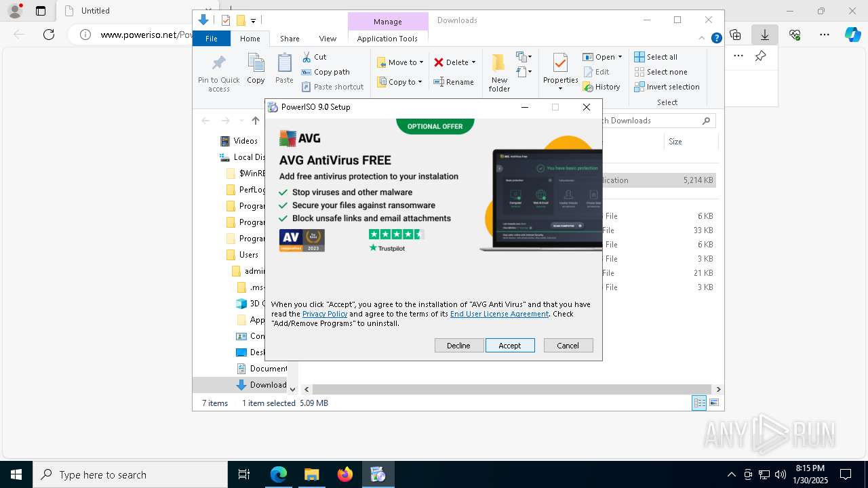This screenshot has width=868, height=488.
Task: Switch to Large icons view icon
Action: pos(714,403)
